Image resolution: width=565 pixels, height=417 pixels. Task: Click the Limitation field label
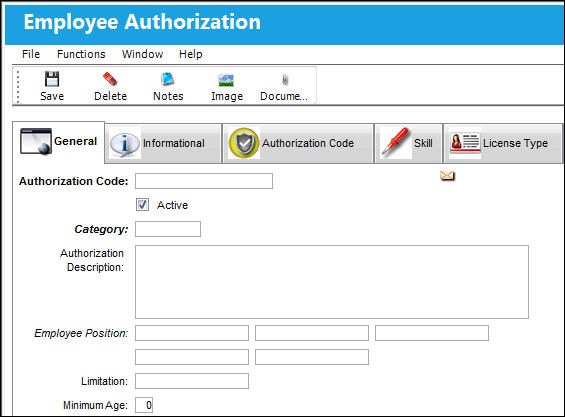tap(104, 381)
